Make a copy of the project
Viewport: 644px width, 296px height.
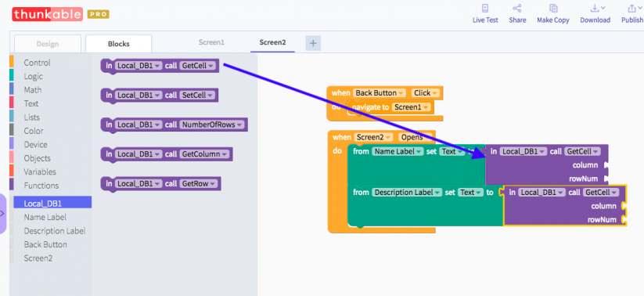pos(552,13)
